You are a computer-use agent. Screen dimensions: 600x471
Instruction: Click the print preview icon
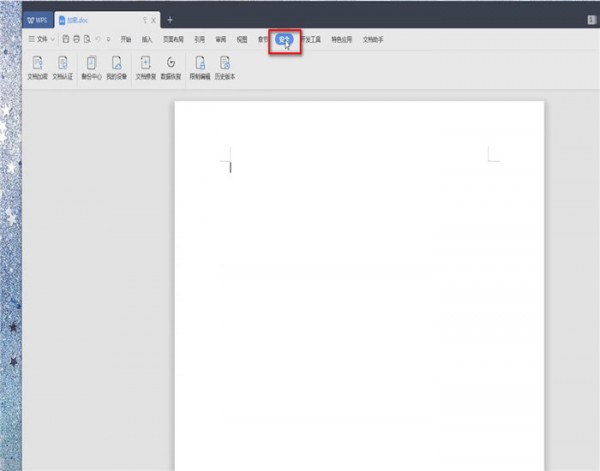pyautogui.click(x=87, y=39)
